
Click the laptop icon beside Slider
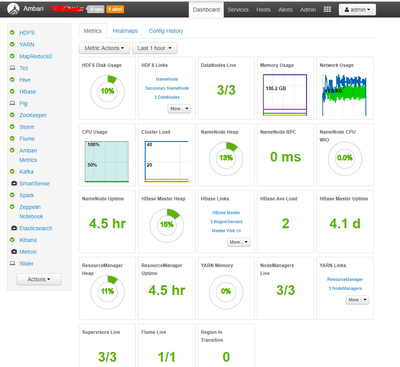point(12,263)
